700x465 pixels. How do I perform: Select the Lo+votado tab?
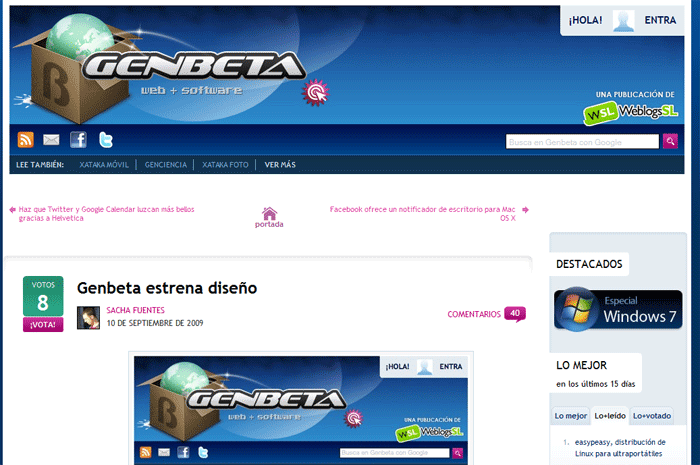coord(652,416)
